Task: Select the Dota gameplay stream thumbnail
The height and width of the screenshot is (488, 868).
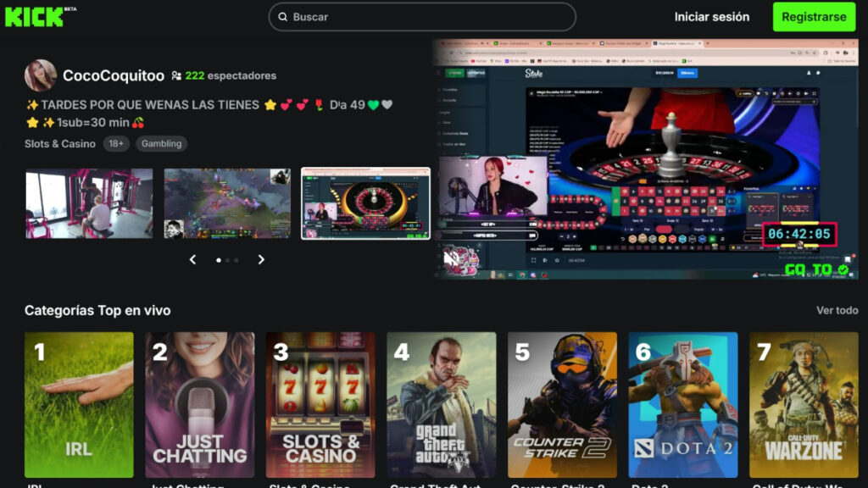Action: point(227,203)
